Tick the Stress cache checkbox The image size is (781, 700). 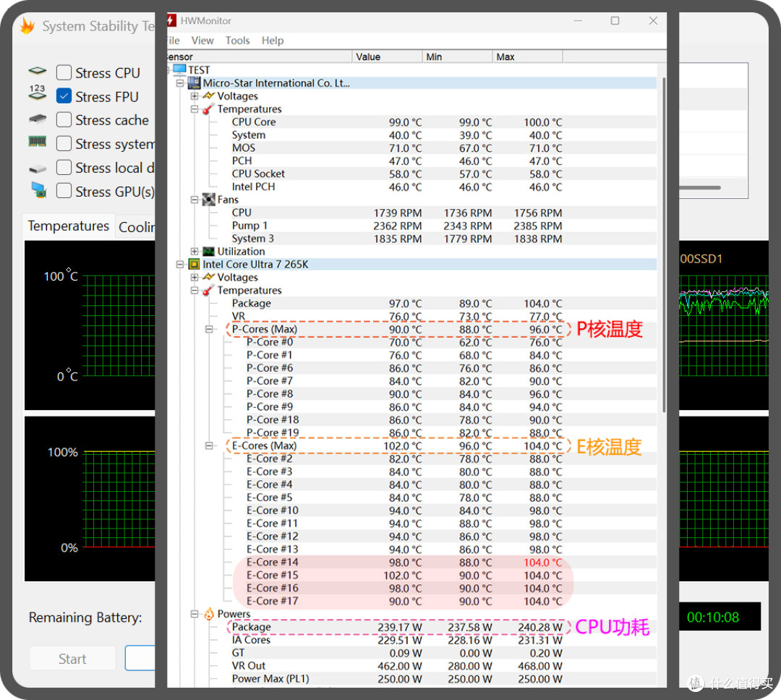coord(64,119)
